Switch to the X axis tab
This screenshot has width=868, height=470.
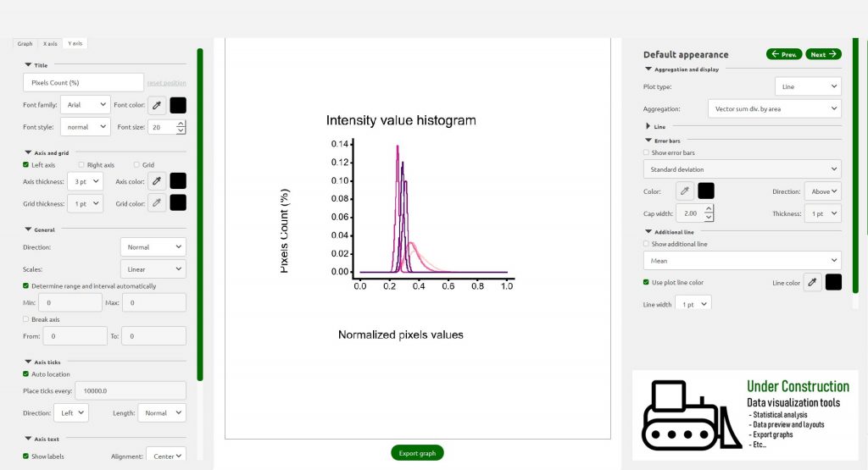point(50,43)
